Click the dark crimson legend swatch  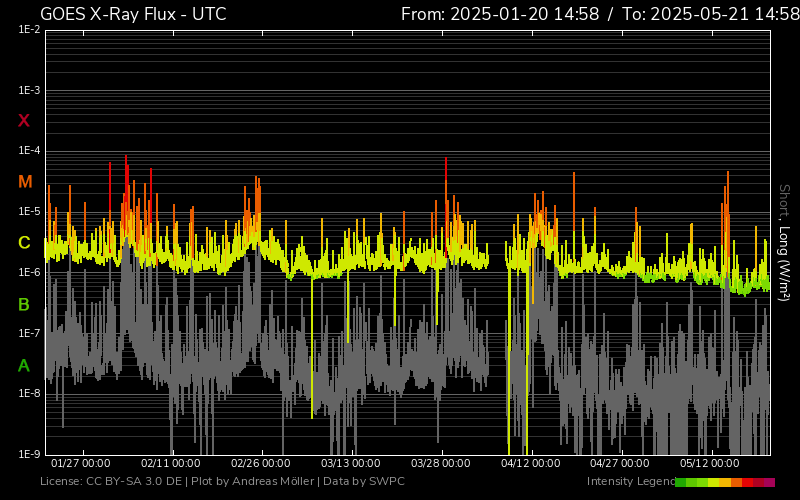pos(758,482)
